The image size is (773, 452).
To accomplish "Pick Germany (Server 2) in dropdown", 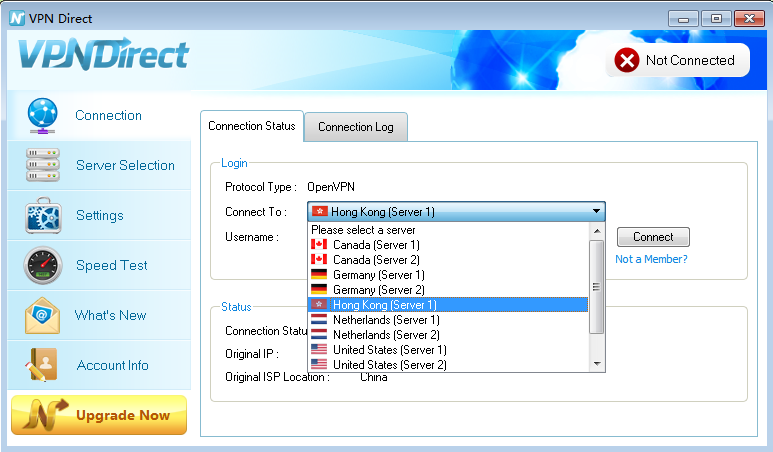I will pos(448,289).
